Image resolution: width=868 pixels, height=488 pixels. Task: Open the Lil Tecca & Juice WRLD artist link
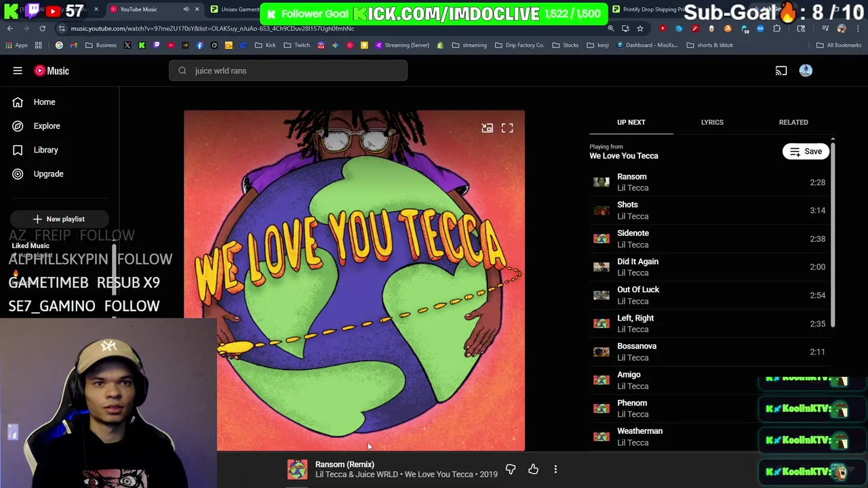[x=357, y=474]
